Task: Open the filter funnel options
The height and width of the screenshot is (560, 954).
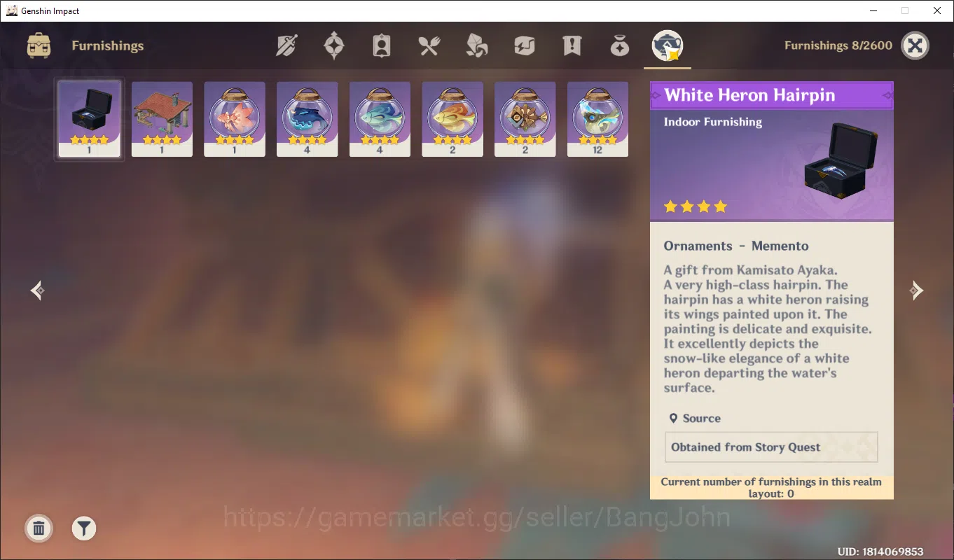Action: pyautogui.click(x=84, y=528)
